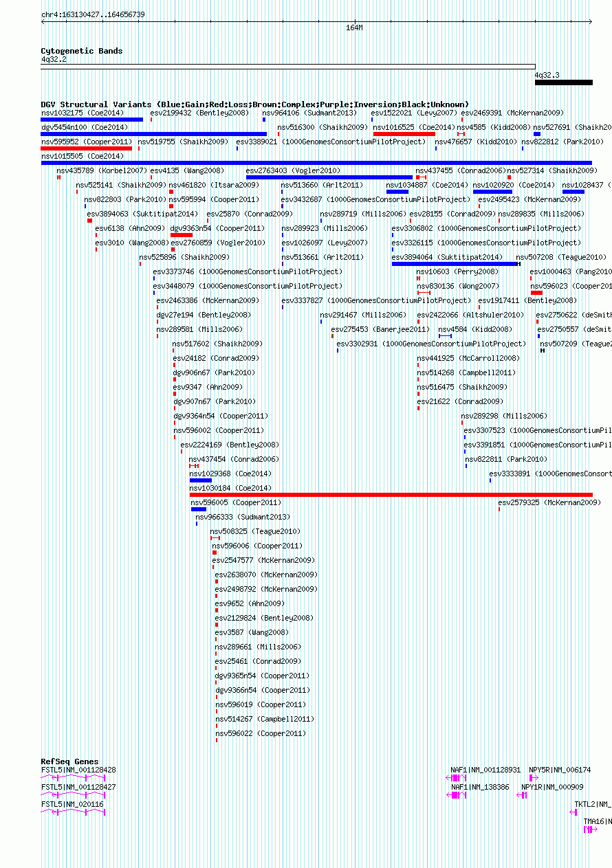Click the blue bar under nsv1032175
Image resolution: width=612 pixels, height=868 pixels.
tap(92, 120)
